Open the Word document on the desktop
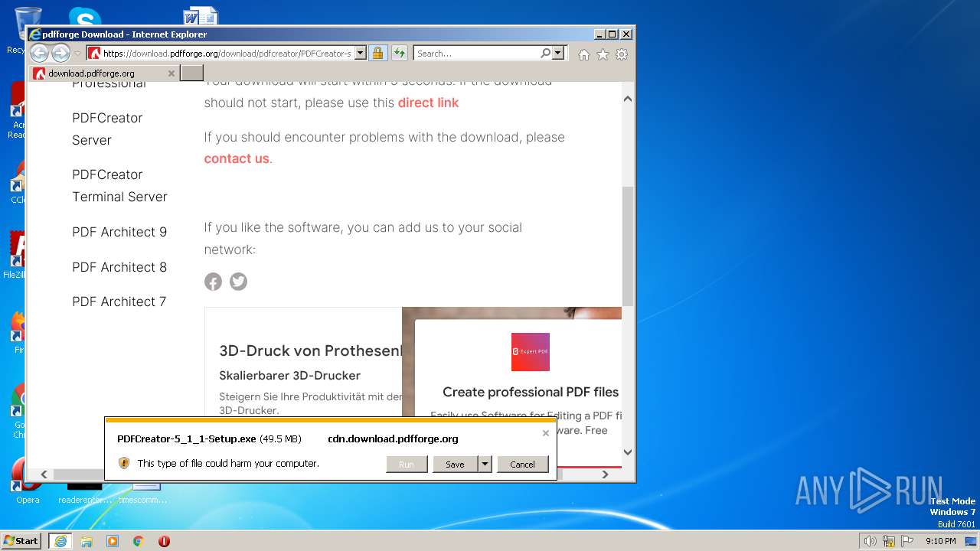The width and height of the screenshot is (980, 551). (x=201, y=17)
